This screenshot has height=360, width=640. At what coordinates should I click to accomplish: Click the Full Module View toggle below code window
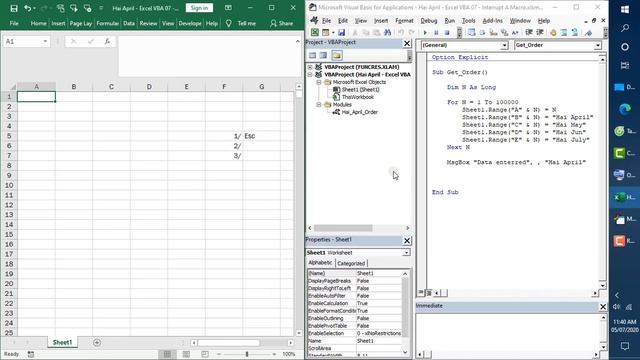point(429,293)
